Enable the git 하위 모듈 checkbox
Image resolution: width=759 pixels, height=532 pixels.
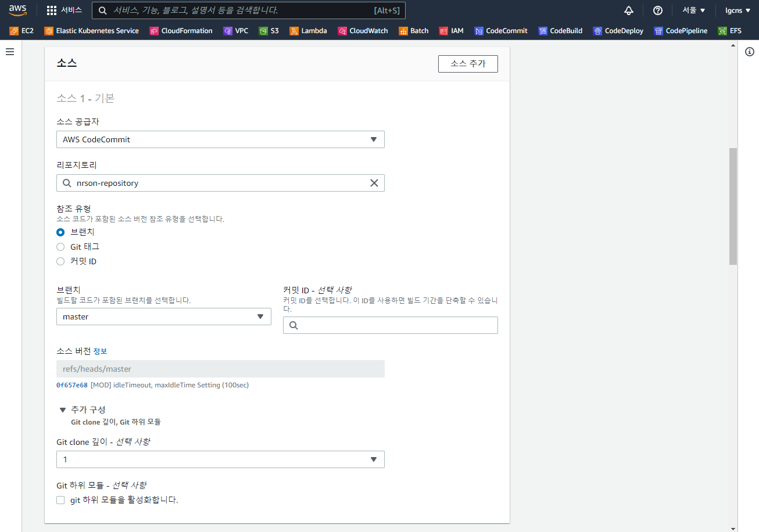tap(60, 500)
